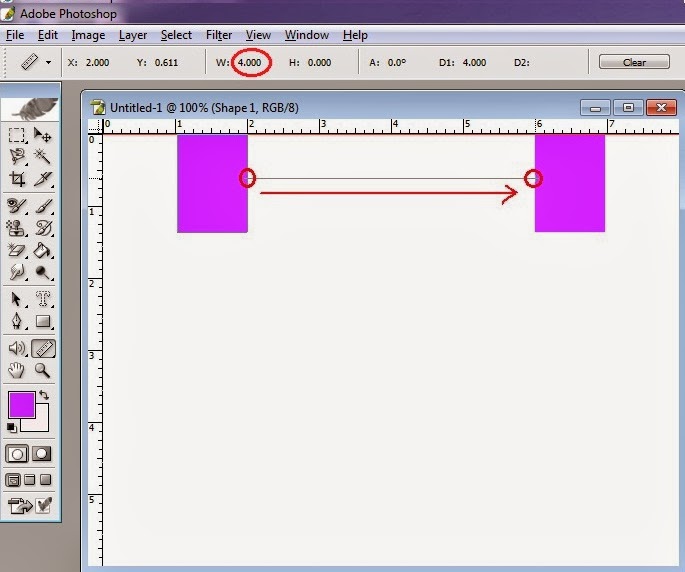Activate the Crop tool
This screenshot has height=572, width=685.
(17, 178)
